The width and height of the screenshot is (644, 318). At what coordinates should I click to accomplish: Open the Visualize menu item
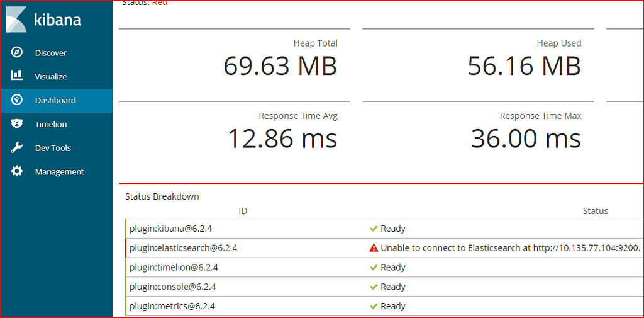point(51,77)
